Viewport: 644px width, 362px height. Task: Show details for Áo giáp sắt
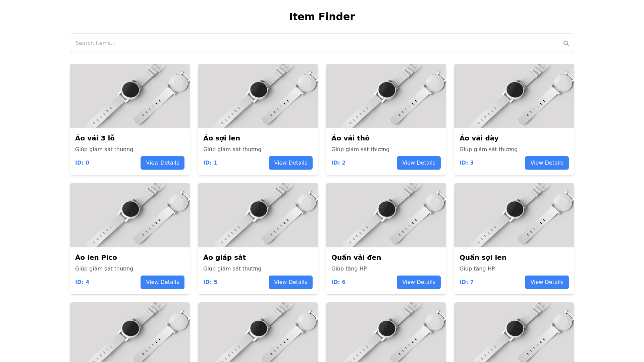point(290,282)
